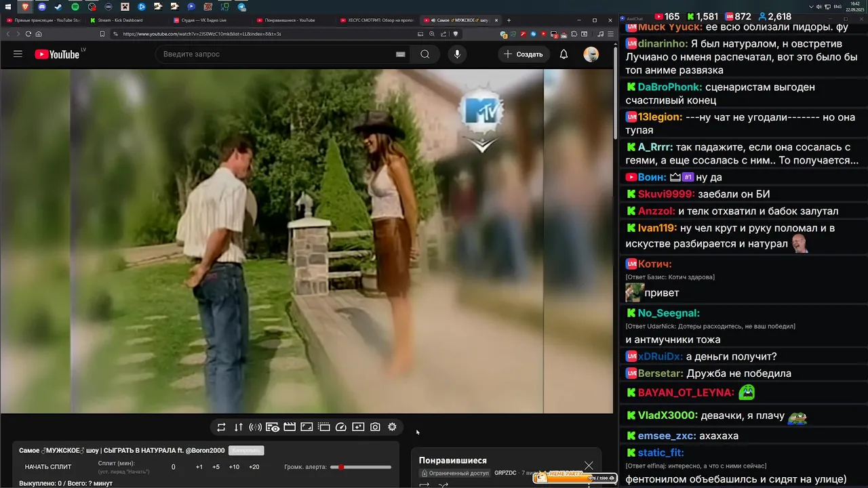Click the video filters sparkle icon
Image resolution: width=868 pixels, height=488 pixels.
coord(358,427)
